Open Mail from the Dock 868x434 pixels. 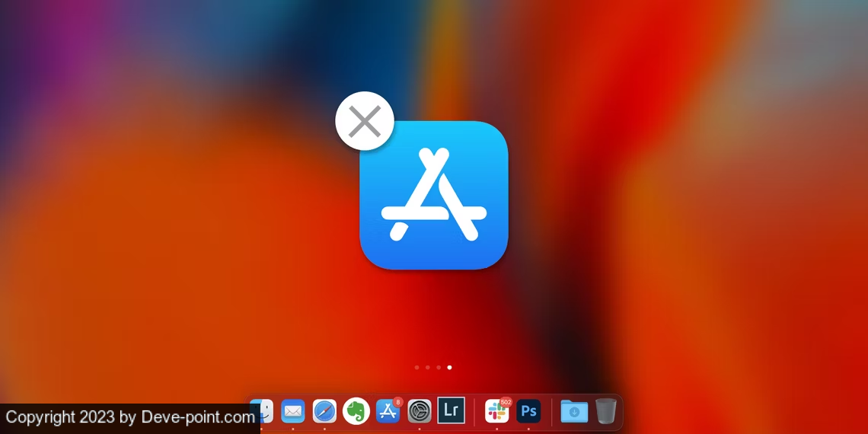point(293,411)
